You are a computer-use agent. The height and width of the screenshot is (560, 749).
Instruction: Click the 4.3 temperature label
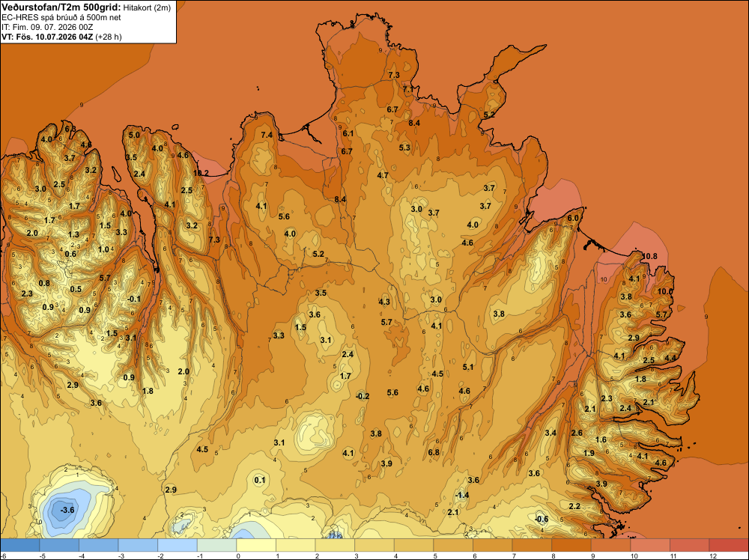pos(384,302)
